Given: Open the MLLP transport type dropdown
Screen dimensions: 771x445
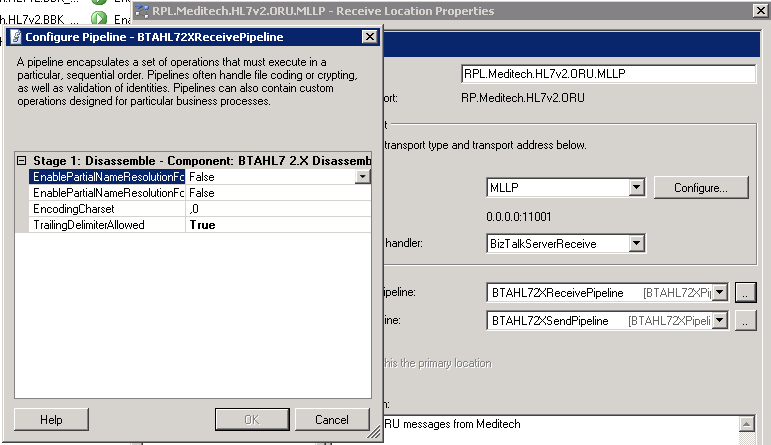Looking at the screenshot, I should click(x=636, y=187).
